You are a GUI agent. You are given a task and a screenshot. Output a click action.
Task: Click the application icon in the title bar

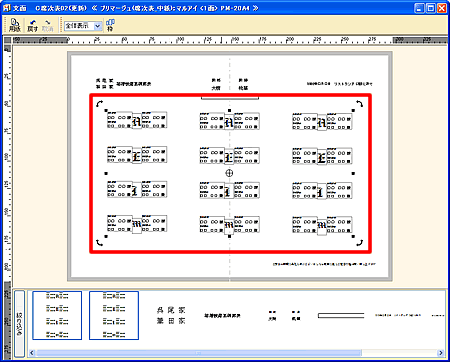pyautogui.click(x=7, y=8)
